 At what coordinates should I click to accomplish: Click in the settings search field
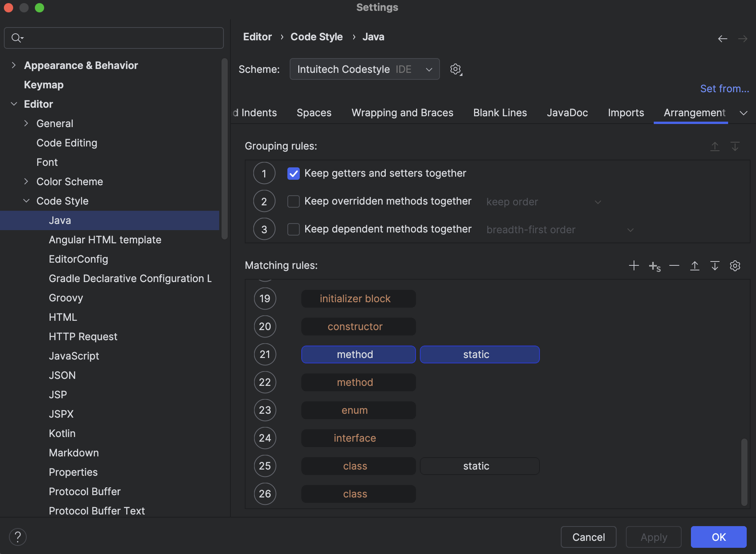pos(114,38)
